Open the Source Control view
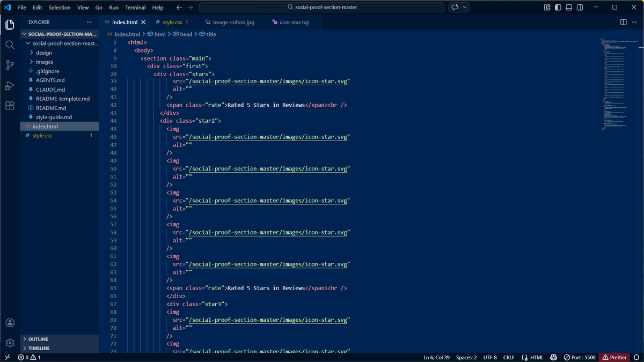 click(10, 65)
